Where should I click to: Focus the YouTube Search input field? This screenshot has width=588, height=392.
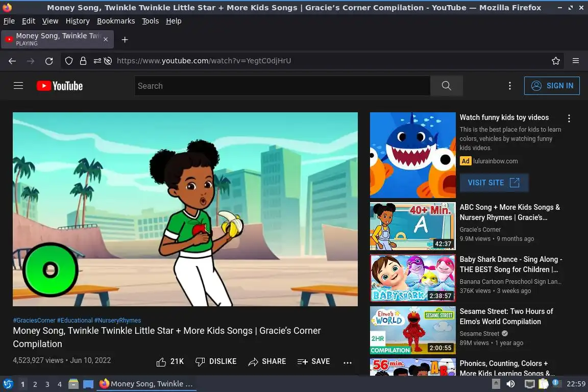pyautogui.click(x=282, y=86)
